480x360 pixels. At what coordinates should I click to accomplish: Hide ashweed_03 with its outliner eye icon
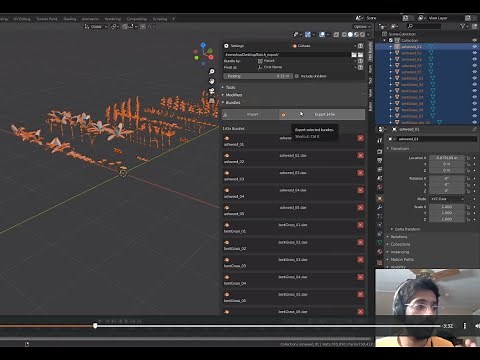[474, 59]
